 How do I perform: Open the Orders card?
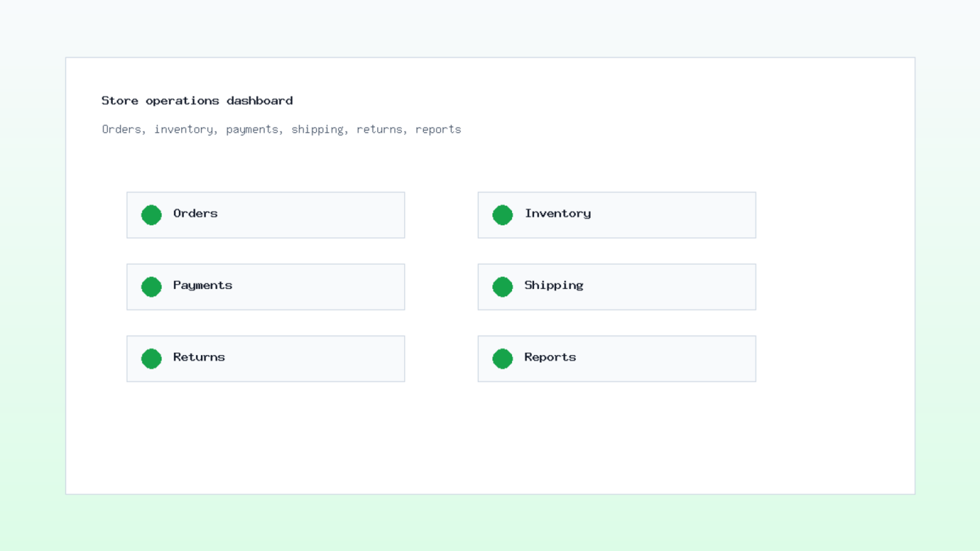coord(266,215)
